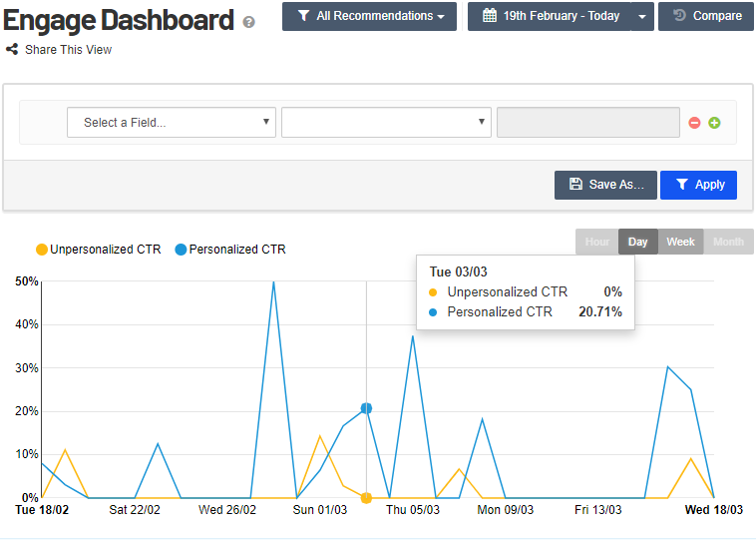
Task: Open the Share This View link
Action: click(68, 50)
